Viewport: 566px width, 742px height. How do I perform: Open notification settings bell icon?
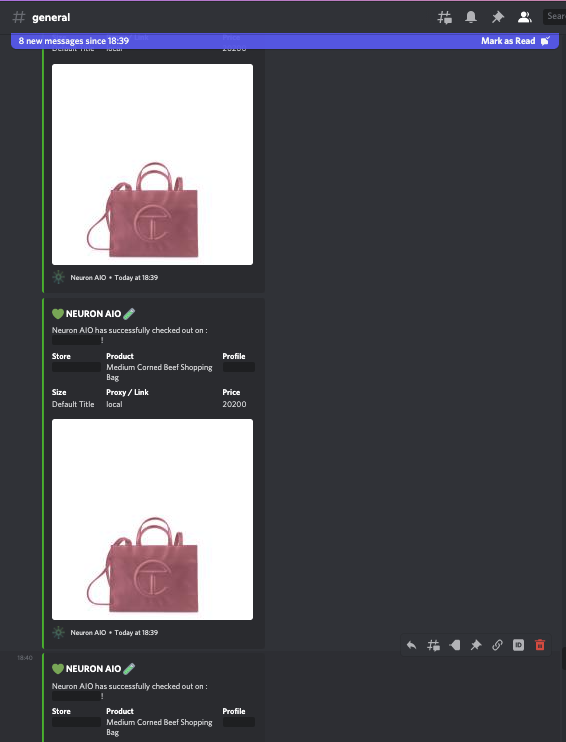[x=471, y=18]
